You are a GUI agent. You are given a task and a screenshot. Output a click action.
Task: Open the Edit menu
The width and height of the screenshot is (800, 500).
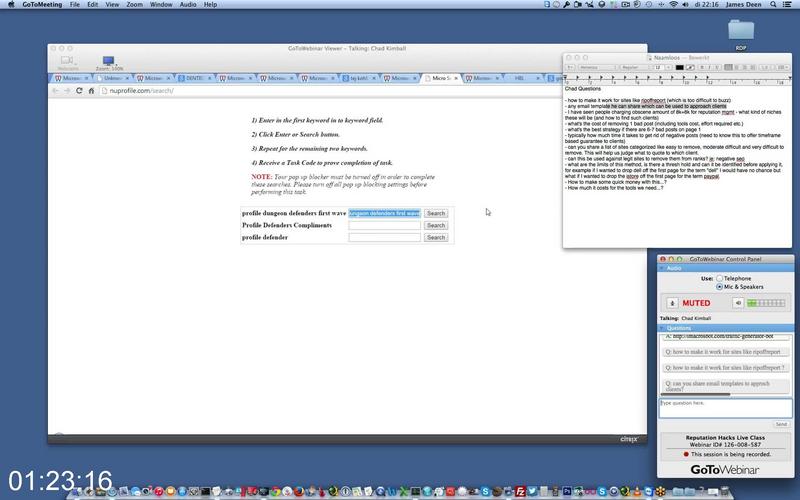(x=92, y=4)
